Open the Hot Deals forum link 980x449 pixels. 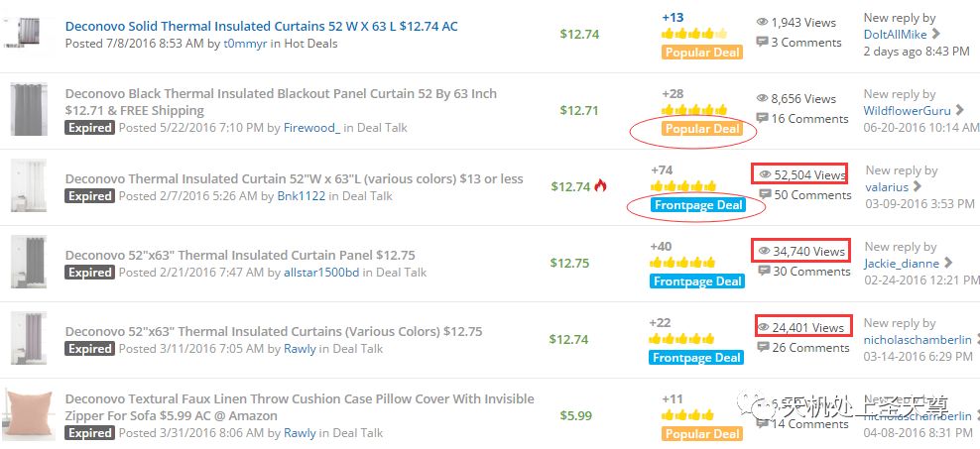pos(310,43)
